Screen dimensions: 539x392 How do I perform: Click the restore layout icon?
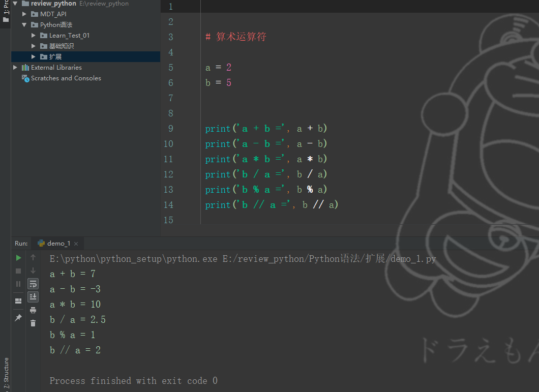tap(19, 301)
